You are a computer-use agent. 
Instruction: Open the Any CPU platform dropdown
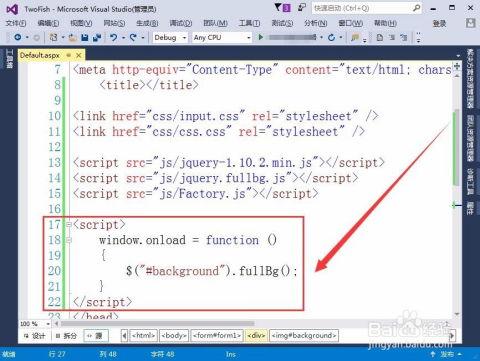click(x=222, y=37)
